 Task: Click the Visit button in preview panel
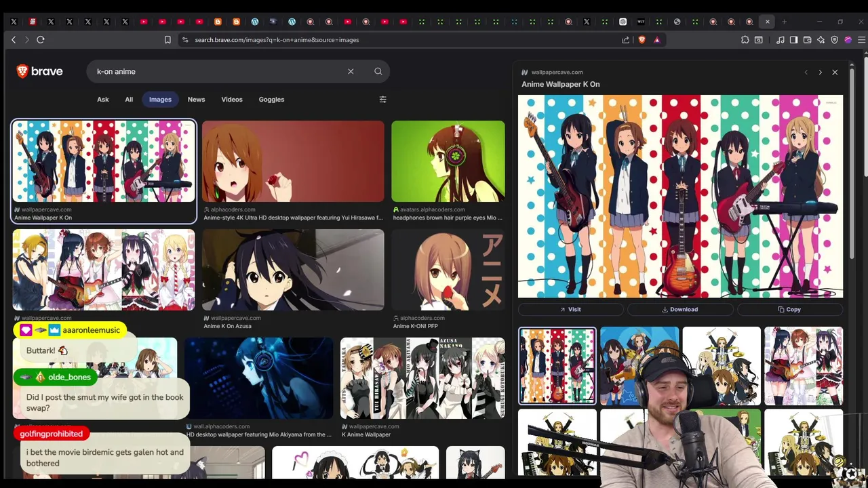click(570, 309)
